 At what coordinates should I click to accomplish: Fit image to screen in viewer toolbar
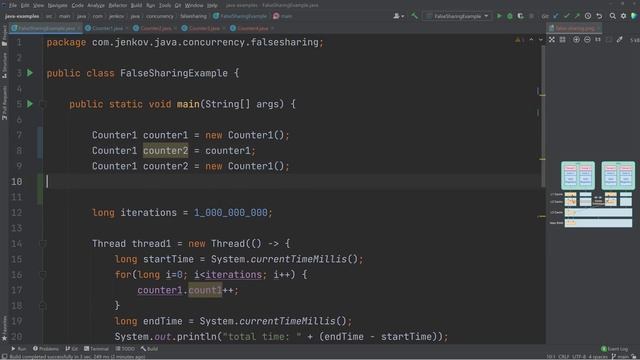click(609, 40)
